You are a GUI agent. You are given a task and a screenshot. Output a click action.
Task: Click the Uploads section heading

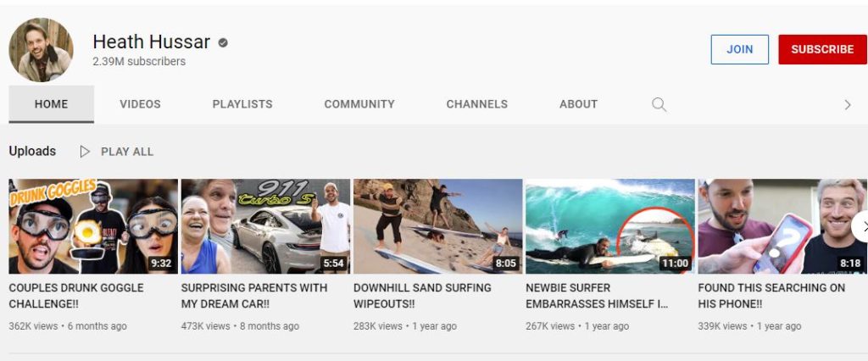[x=32, y=151]
